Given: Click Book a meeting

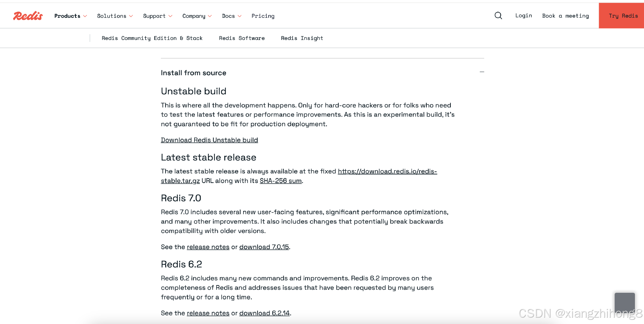Looking at the screenshot, I should coord(565,15).
